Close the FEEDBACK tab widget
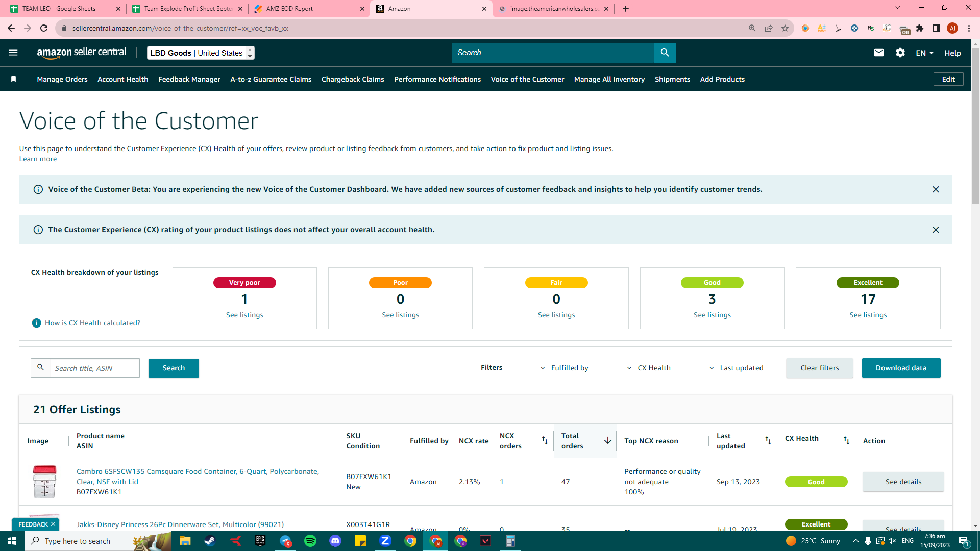Image resolution: width=980 pixels, height=551 pixels. (53, 524)
